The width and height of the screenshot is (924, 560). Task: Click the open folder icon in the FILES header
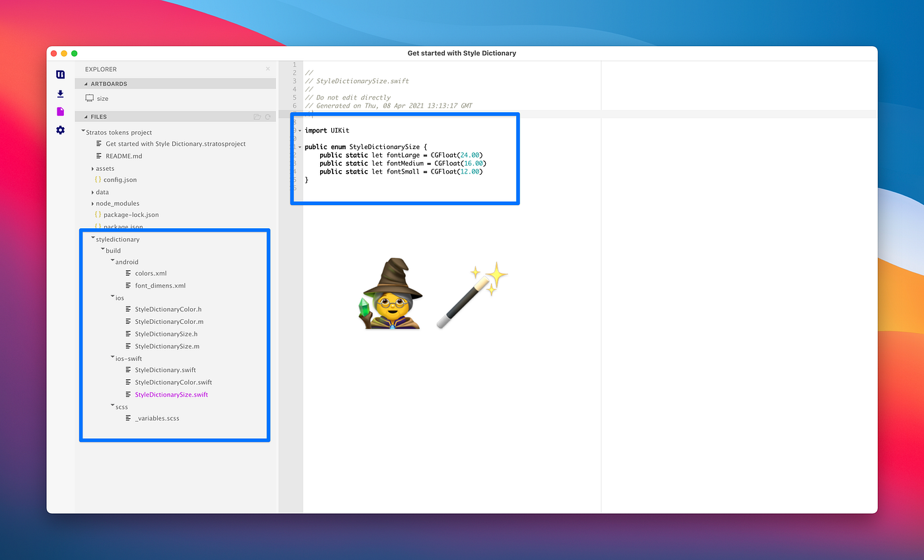click(x=257, y=116)
